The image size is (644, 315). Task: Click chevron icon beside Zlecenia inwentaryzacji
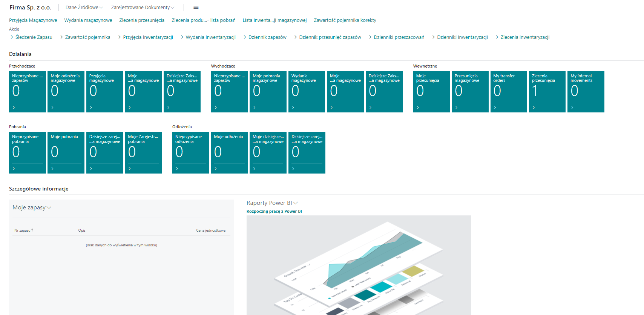pos(497,37)
